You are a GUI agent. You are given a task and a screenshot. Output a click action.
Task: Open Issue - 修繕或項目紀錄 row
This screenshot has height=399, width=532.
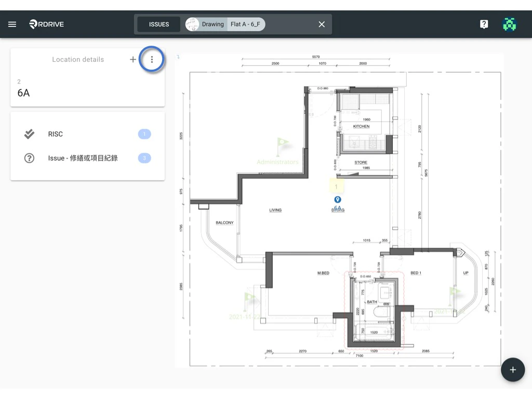87,158
